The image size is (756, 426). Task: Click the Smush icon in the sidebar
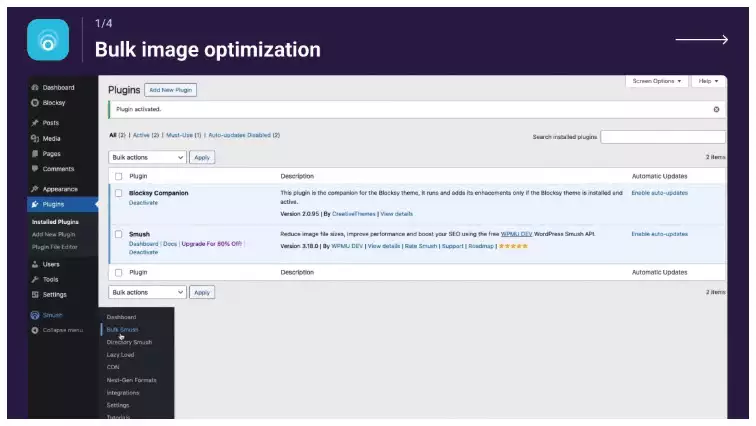point(35,315)
